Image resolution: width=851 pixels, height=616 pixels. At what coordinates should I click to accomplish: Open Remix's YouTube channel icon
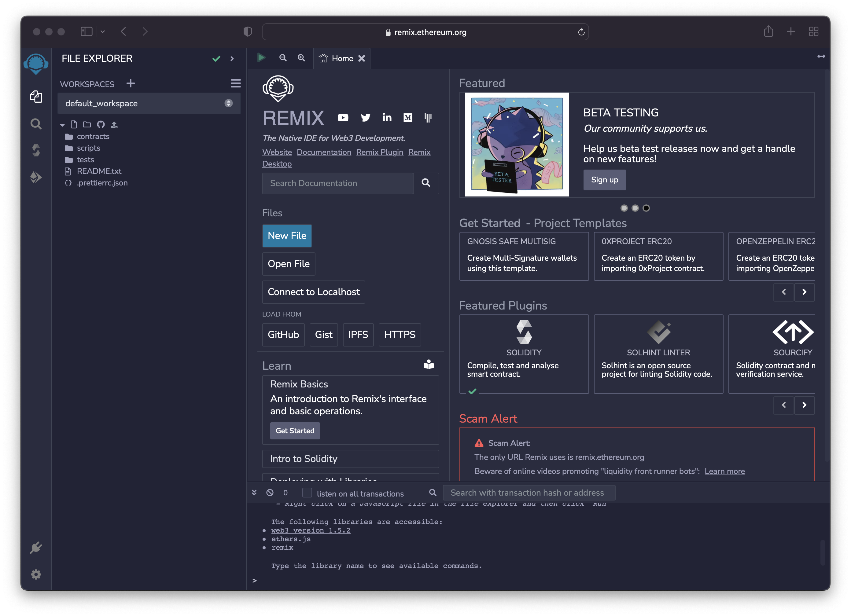(x=343, y=117)
